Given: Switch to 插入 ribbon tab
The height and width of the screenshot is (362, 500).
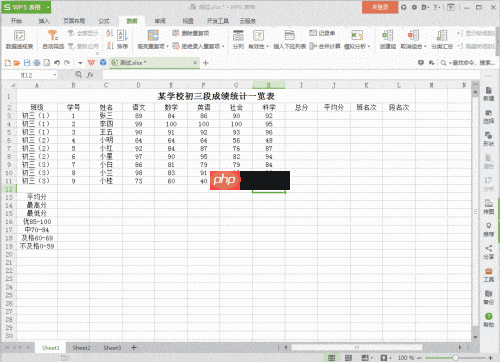Looking at the screenshot, I should click(44, 21).
